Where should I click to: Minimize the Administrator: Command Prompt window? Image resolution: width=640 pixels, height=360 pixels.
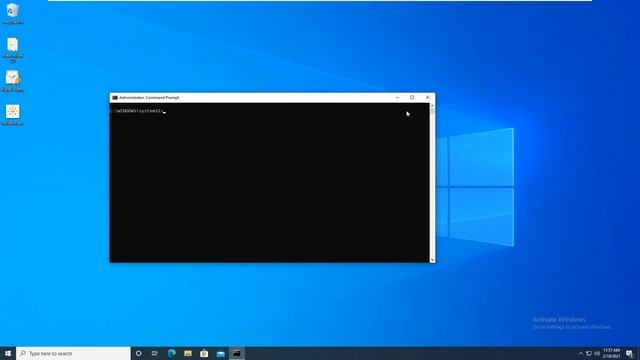pos(397,98)
